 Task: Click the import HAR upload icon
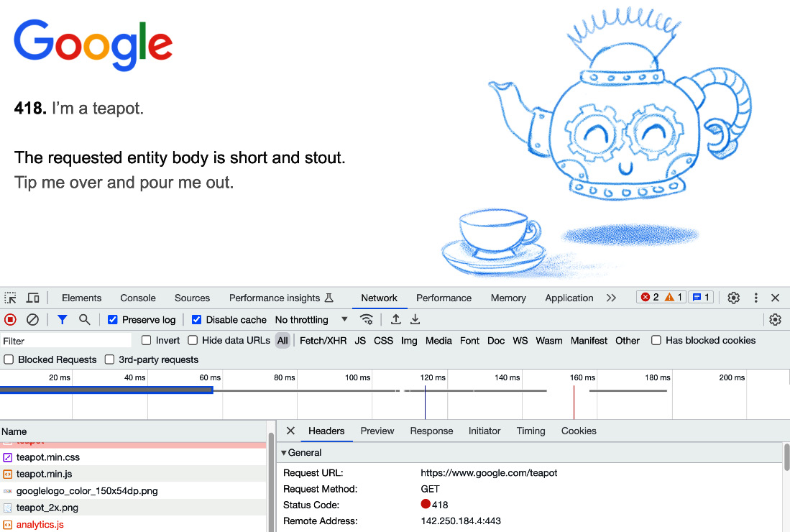tap(396, 319)
